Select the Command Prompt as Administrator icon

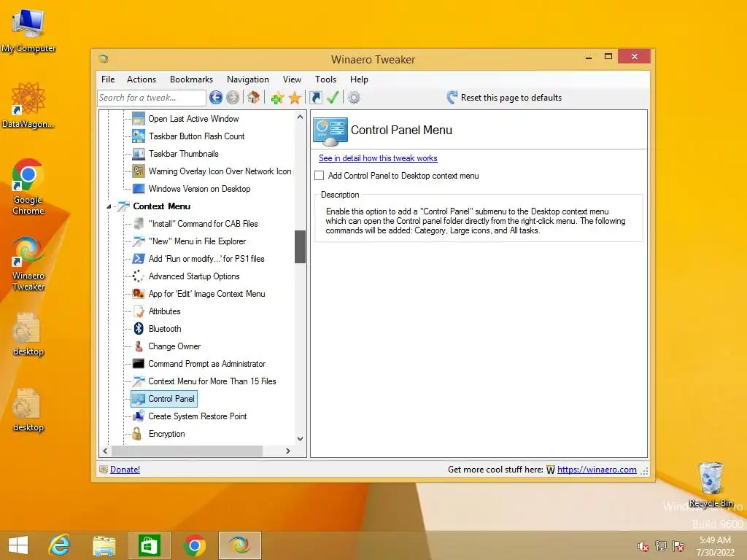coord(138,364)
